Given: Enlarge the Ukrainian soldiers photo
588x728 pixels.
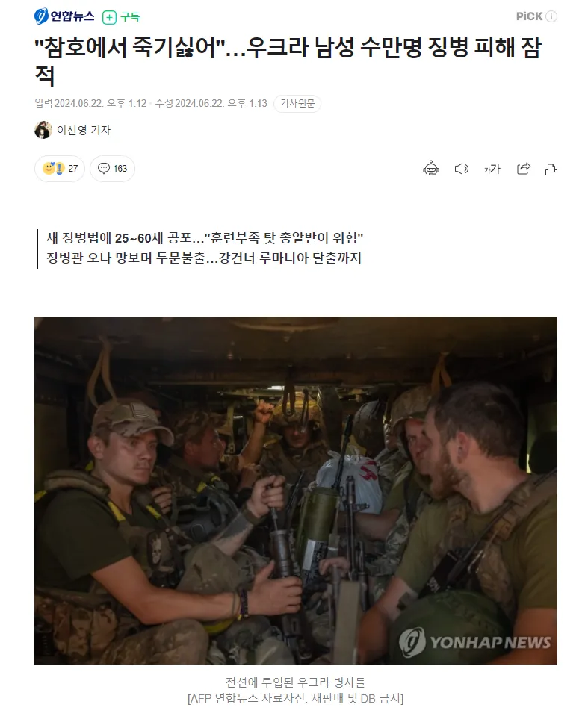Looking at the screenshot, I should coord(296,491).
